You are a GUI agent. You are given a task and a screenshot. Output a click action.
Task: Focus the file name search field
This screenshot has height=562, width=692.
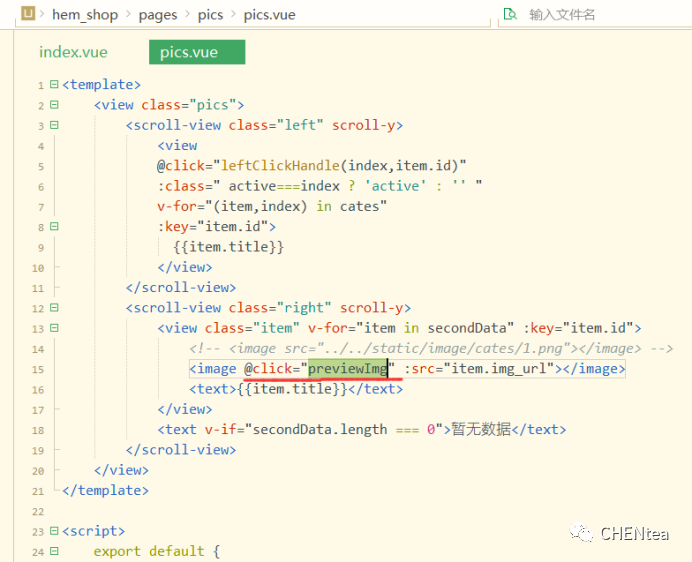point(600,15)
